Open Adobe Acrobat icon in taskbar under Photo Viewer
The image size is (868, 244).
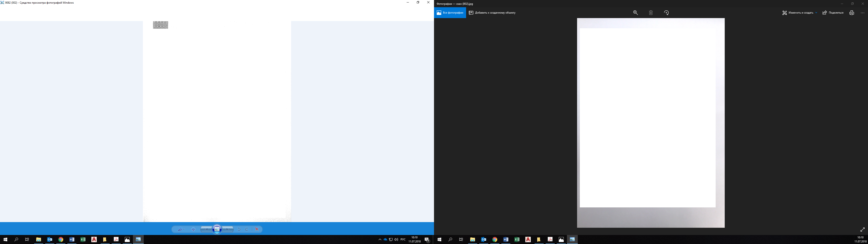tap(116, 240)
